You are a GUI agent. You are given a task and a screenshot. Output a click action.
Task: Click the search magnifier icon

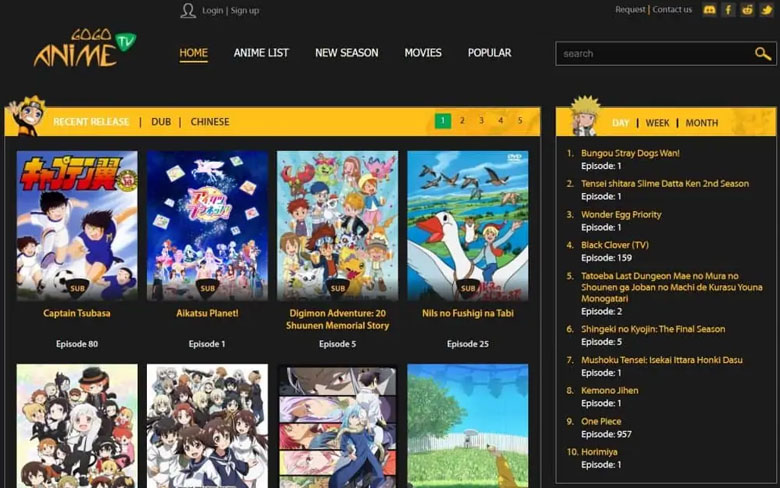763,53
